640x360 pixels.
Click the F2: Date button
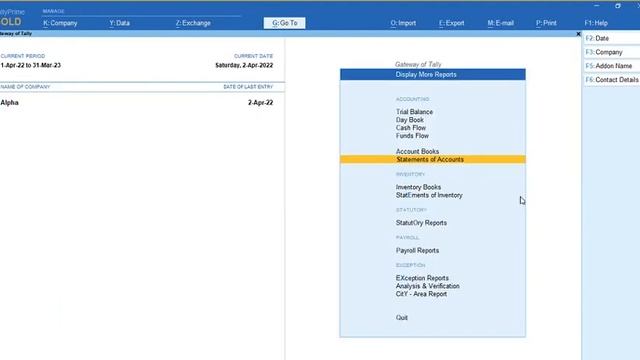612,38
